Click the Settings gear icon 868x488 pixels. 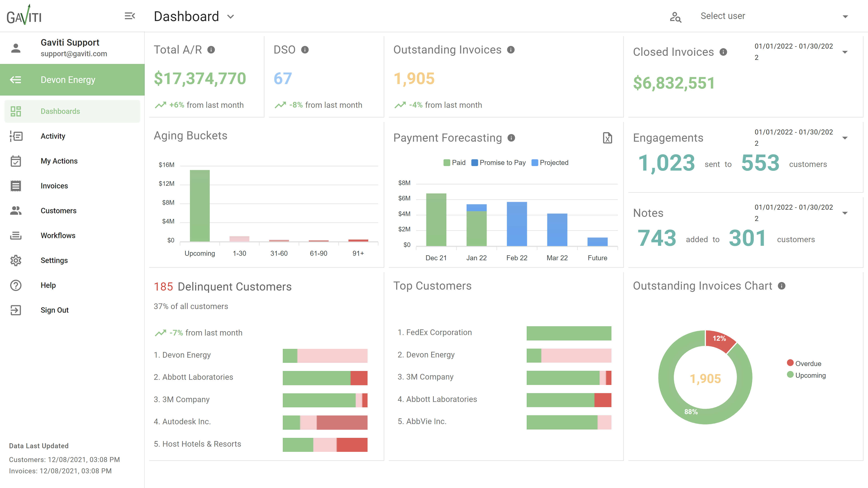(16, 260)
